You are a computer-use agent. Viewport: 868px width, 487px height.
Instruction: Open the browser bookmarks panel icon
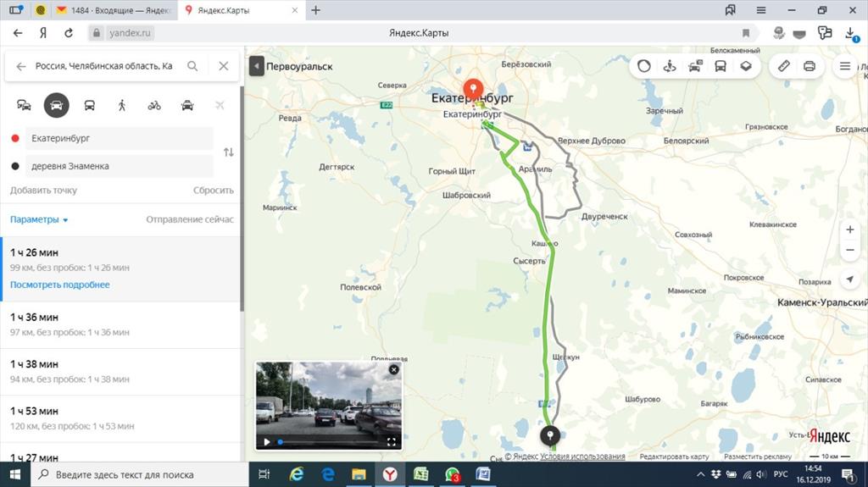[730, 10]
